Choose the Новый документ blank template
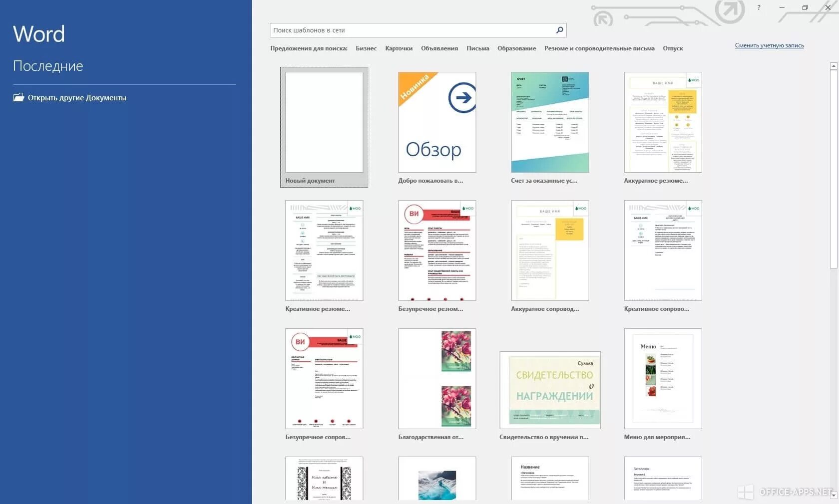839x504 pixels. click(324, 127)
